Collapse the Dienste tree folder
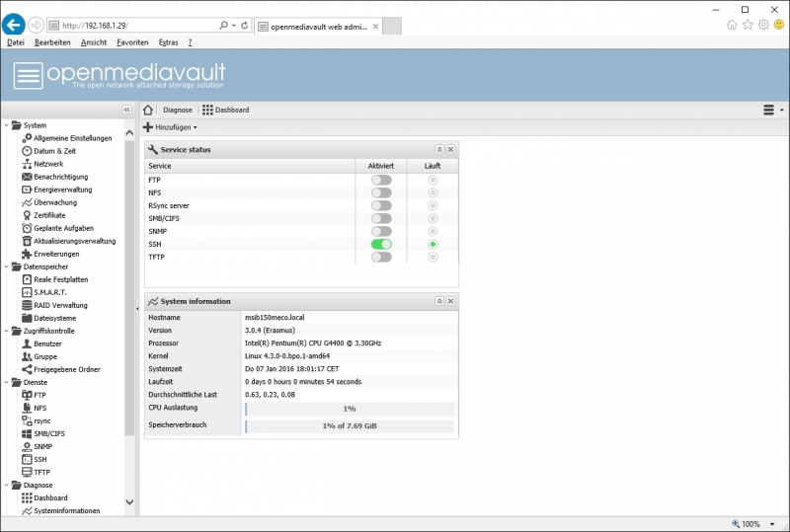 coord(7,382)
